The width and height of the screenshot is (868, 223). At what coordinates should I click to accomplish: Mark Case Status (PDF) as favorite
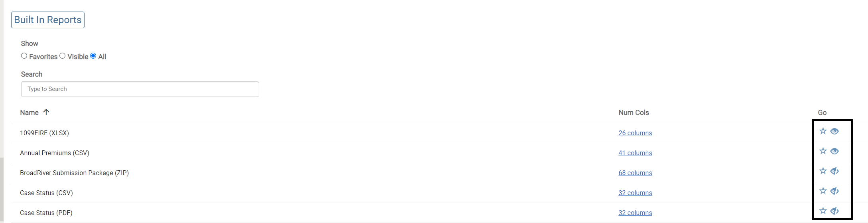823,211
